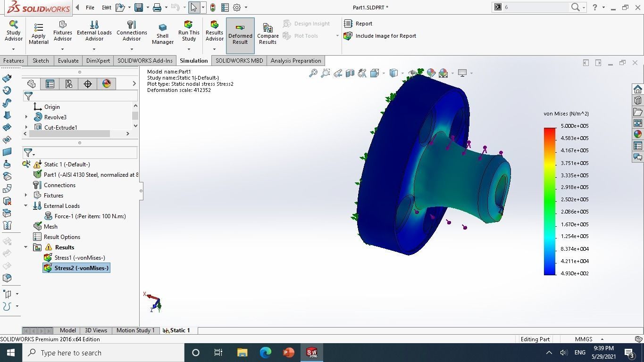Open the Results Advisor
The width and height of the screenshot is (644, 362).
[214, 31]
